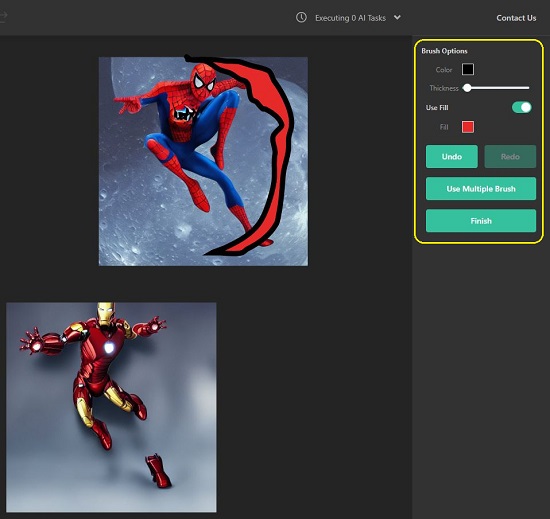The height and width of the screenshot is (519, 550).
Task: Turn off the Use Fill toggle
Action: point(522,107)
